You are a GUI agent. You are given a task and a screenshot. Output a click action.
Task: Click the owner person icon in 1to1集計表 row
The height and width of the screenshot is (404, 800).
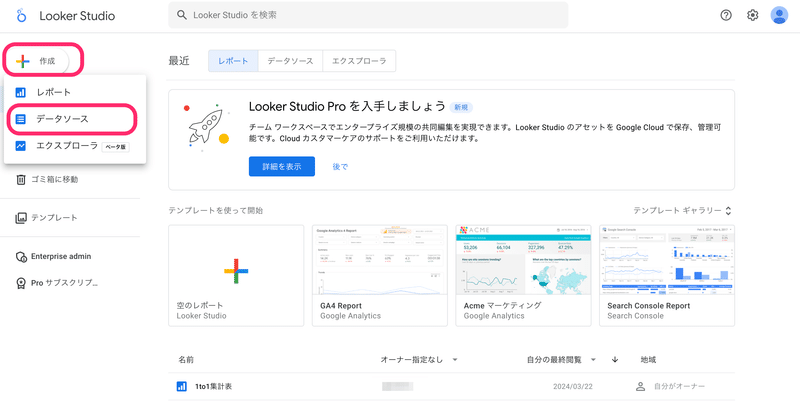[x=641, y=387]
